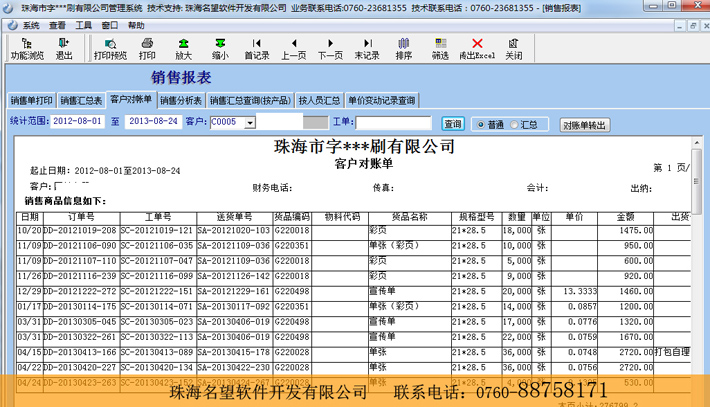Jump to 末记录 last record

click(x=367, y=49)
